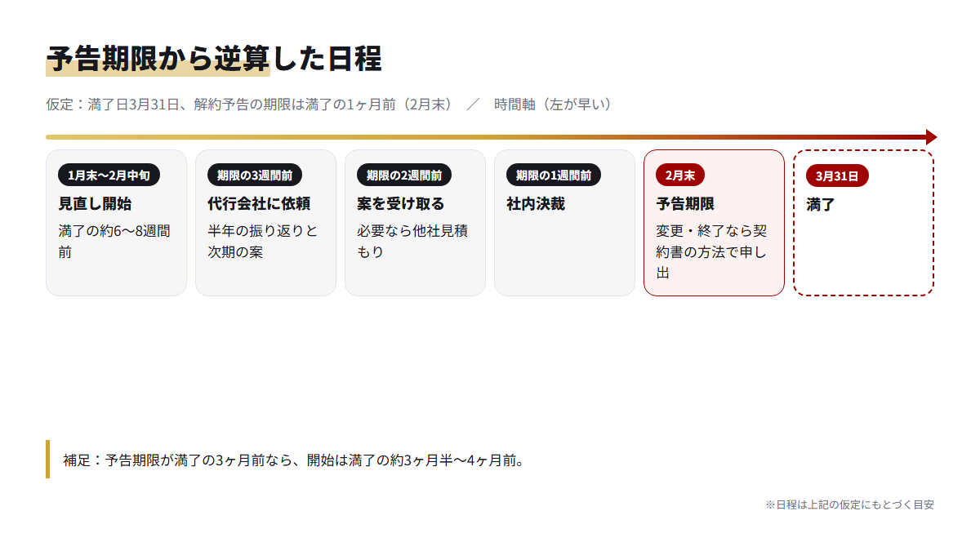Select the 予告期限 card title
Screen dimensions: 980x551
(685, 203)
